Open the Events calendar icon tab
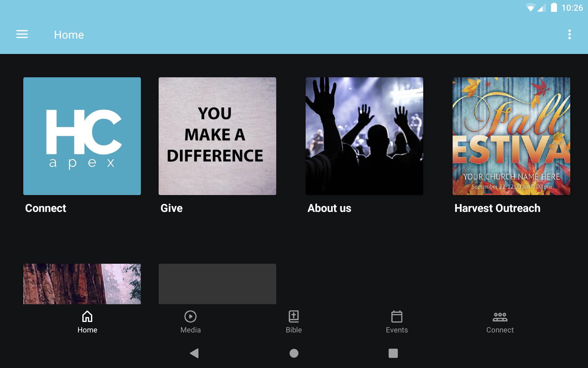The width and height of the screenshot is (588, 368). [x=397, y=316]
